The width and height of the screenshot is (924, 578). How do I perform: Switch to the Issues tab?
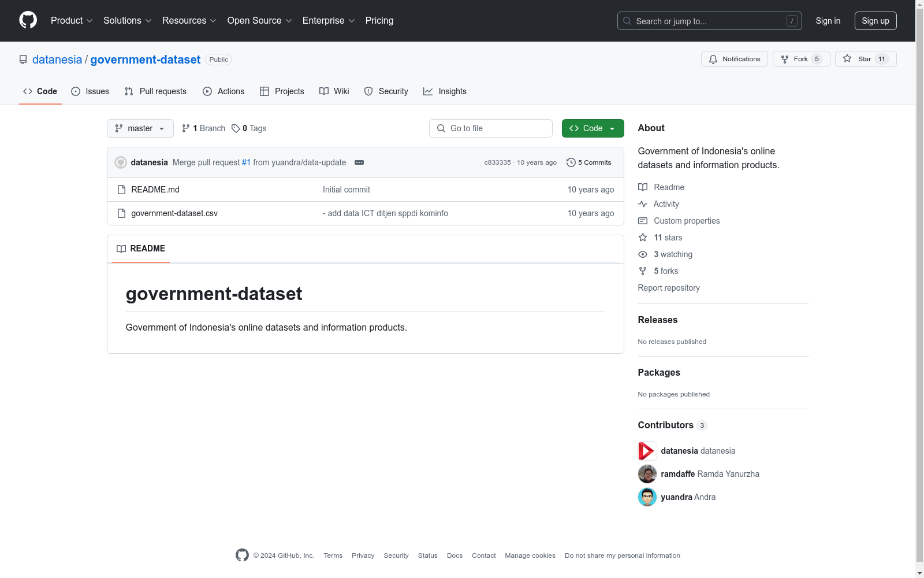point(90,91)
